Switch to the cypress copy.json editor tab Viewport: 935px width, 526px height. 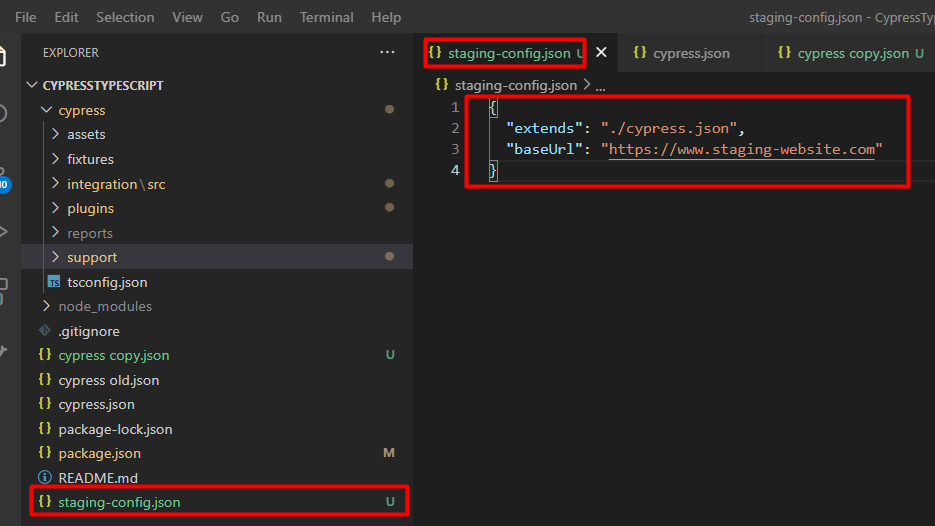coord(853,53)
